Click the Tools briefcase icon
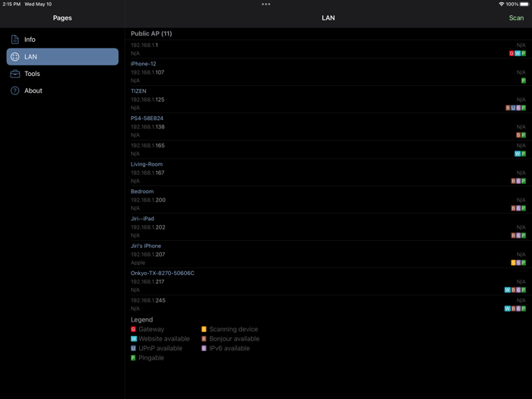Viewport: 532px width, 399px height. [x=15, y=74]
